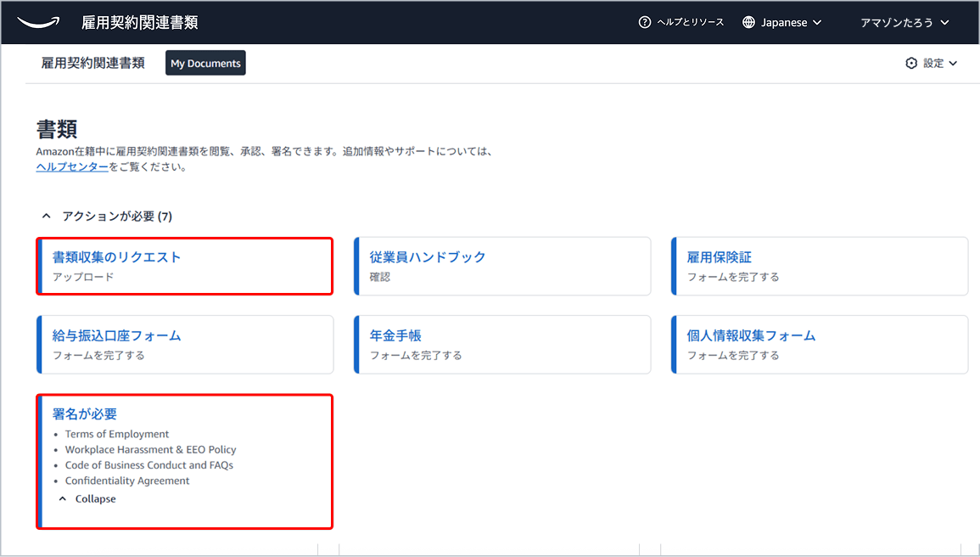Click the help question mark icon

pos(644,22)
